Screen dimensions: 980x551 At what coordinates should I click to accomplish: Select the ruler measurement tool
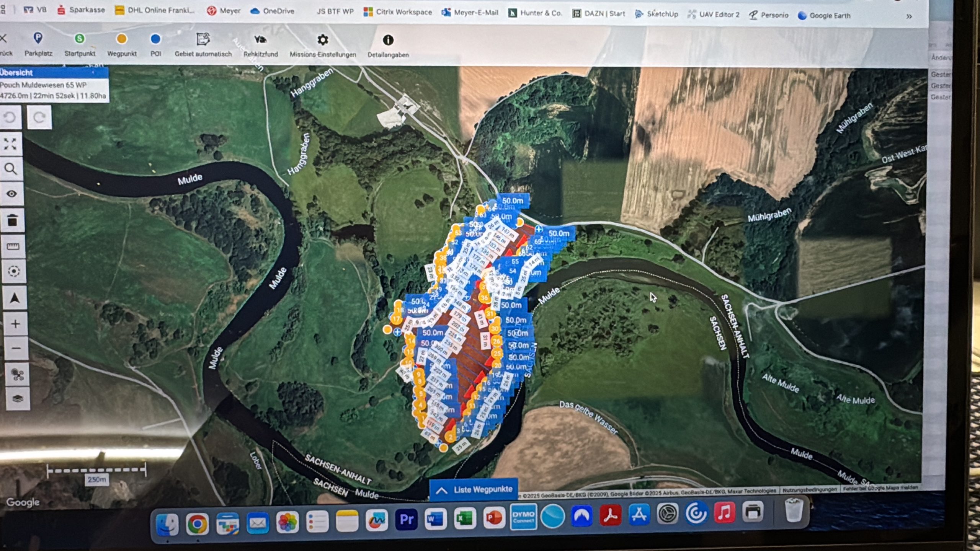click(x=13, y=246)
